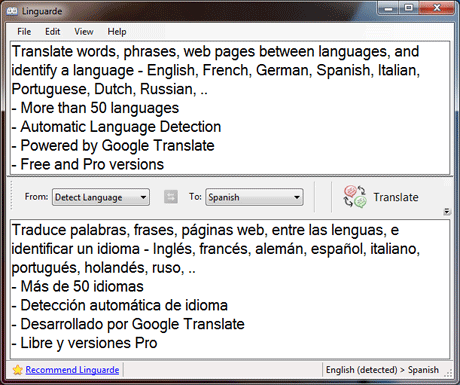Click the toolbar grip handle left of From
The height and width of the screenshot is (385, 460).
(x=11, y=196)
